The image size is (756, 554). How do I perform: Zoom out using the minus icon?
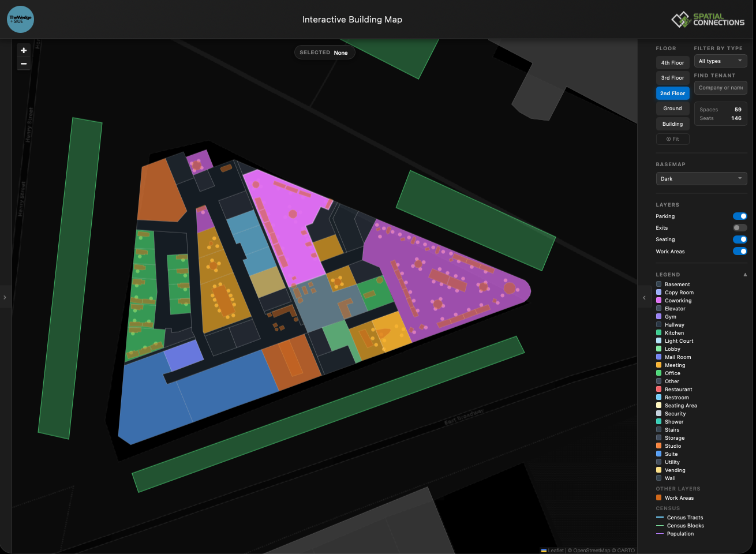[x=23, y=63]
